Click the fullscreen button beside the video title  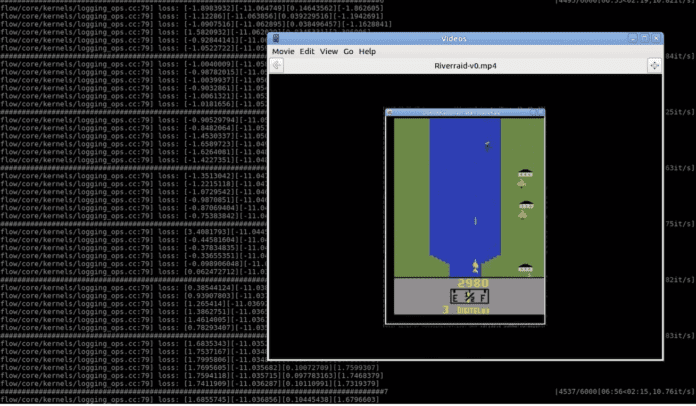(x=654, y=64)
